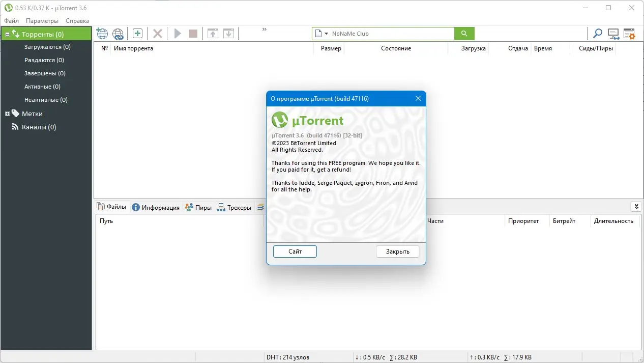Click the add torrent link globe-chain icon
Screen dimensions: 644x363
[118, 34]
